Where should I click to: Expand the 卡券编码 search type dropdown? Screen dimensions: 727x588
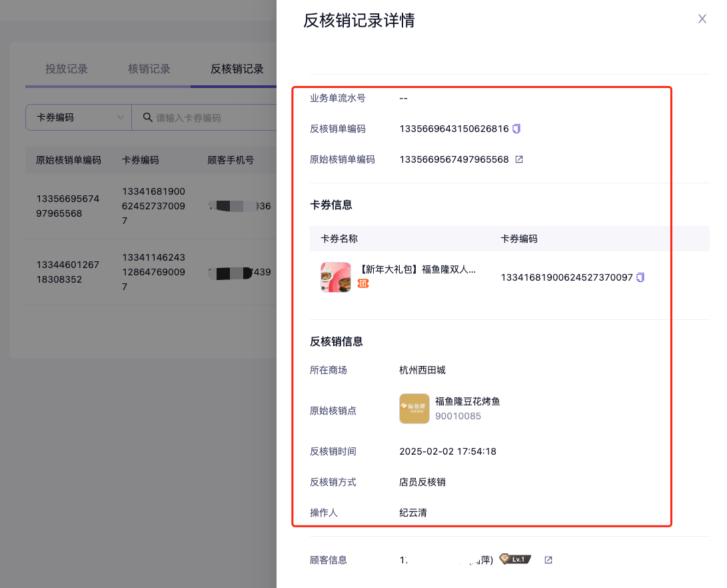point(79,117)
